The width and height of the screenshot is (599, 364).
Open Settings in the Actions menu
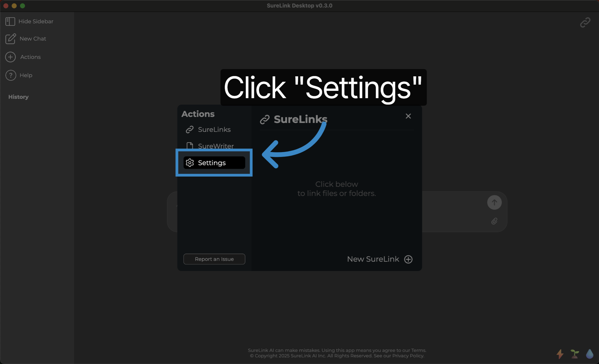214,163
